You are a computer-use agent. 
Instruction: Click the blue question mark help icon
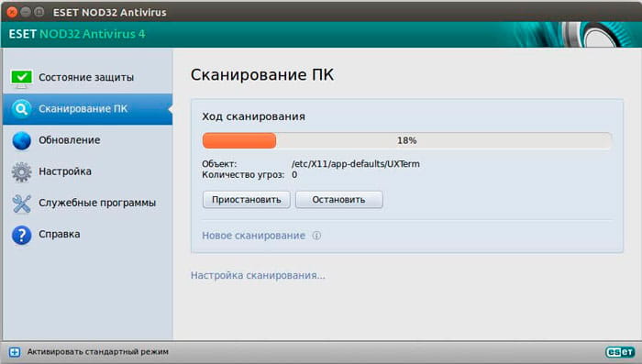click(21, 235)
